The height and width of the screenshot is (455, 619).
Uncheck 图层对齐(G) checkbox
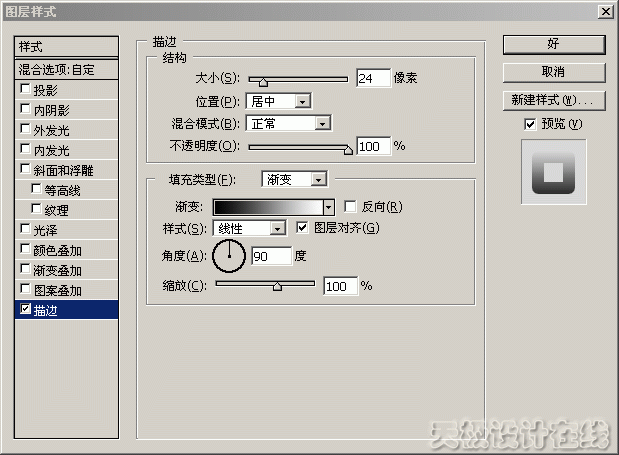pos(302,228)
